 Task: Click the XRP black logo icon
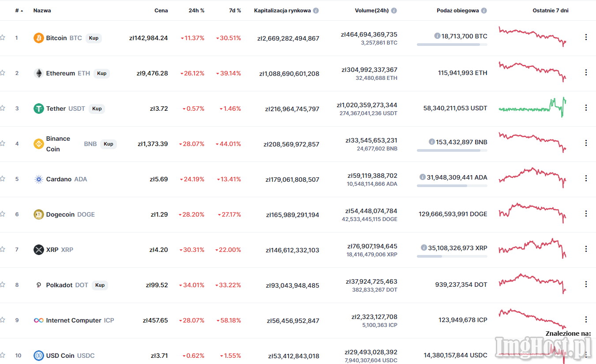[x=39, y=250]
